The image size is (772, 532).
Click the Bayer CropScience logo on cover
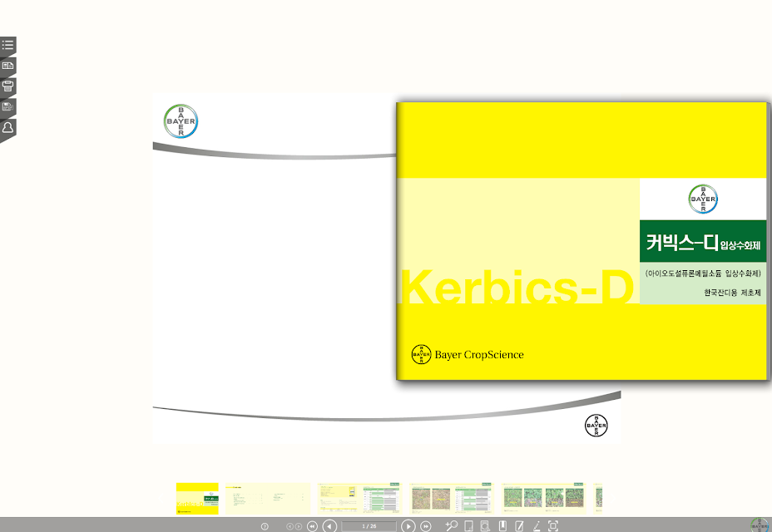pos(468,354)
